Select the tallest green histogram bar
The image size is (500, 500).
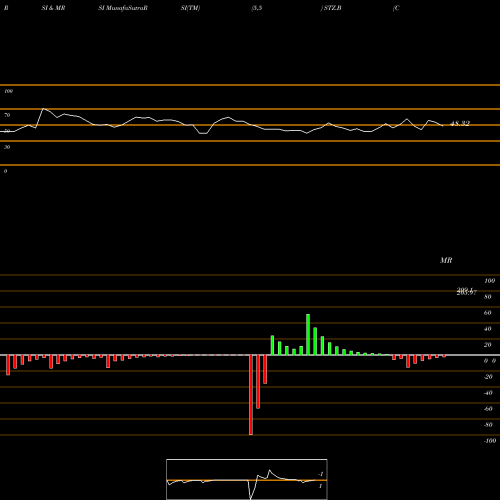pyautogui.click(x=308, y=334)
